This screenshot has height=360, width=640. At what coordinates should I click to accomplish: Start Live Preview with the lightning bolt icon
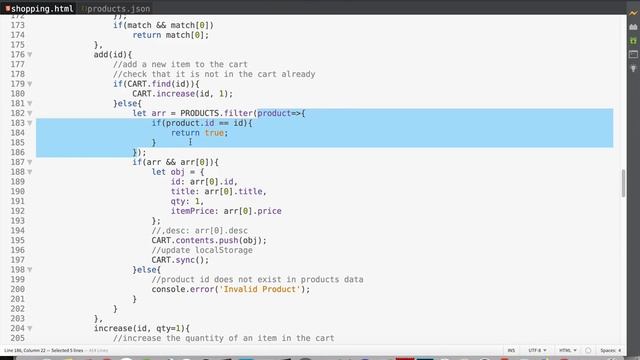633,13
